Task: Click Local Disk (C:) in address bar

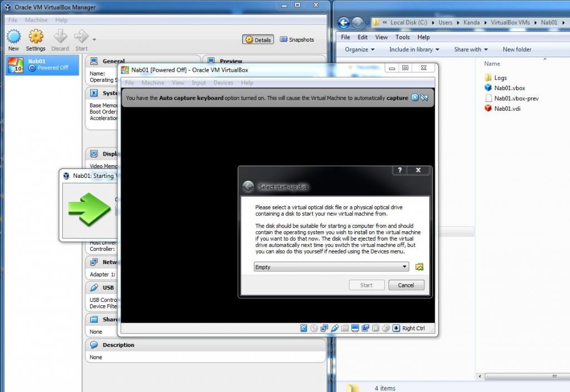Action: [409, 22]
